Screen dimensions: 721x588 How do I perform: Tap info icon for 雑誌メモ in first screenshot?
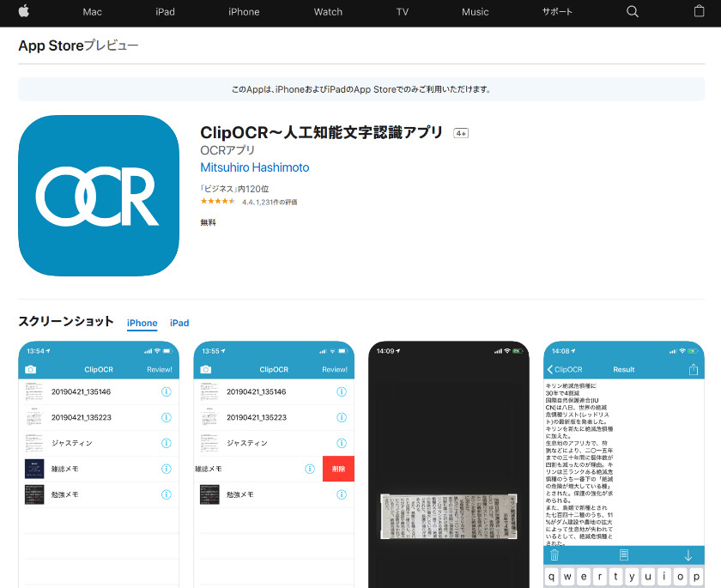[x=166, y=469]
